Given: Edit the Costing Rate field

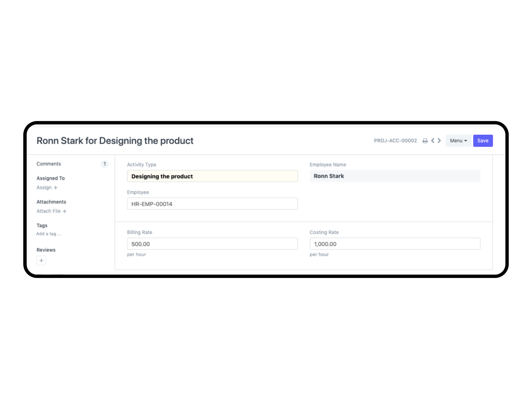Looking at the screenshot, I should pyautogui.click(x=395, y=244).
